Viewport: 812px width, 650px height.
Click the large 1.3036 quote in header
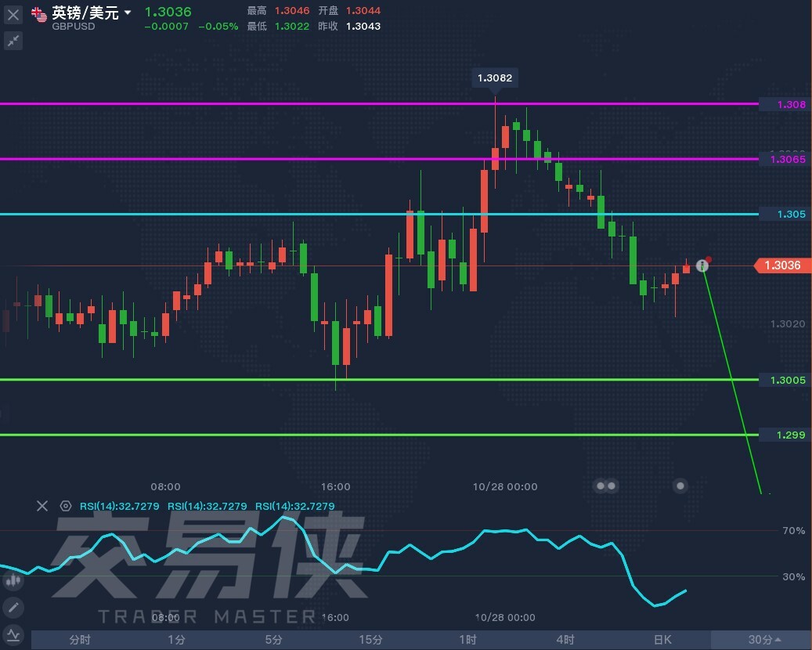pyautogui.click(x=168, y=12)
